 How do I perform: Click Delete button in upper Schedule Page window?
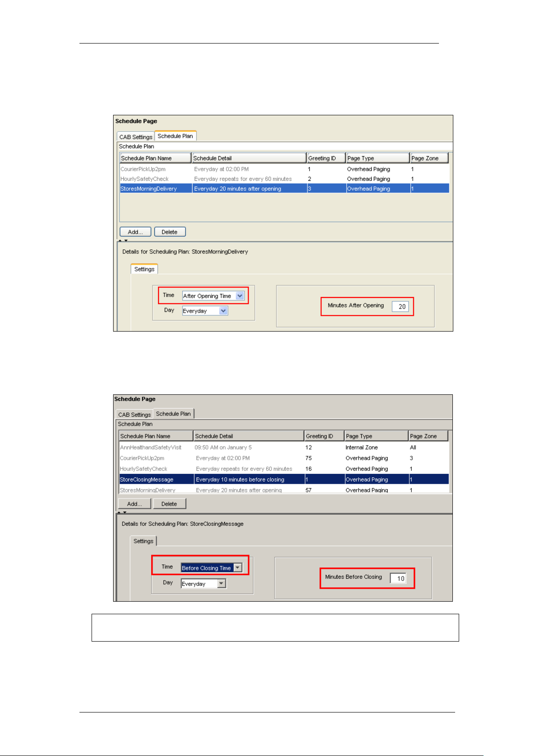pyautogui.click(x=170, y=232)
